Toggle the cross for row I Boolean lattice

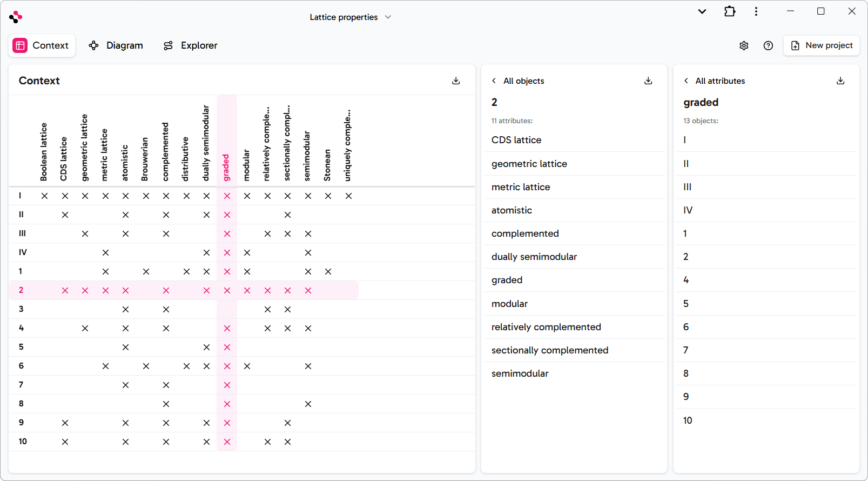click(44, 196)
